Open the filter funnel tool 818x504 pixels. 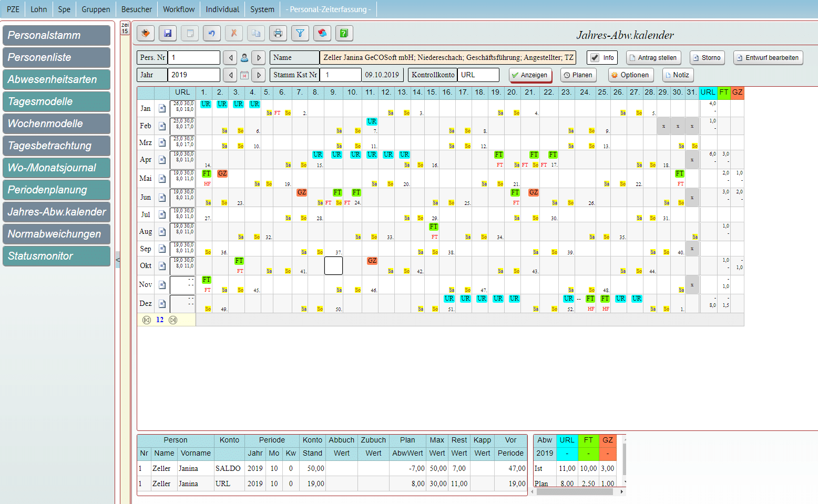(300, 33)
